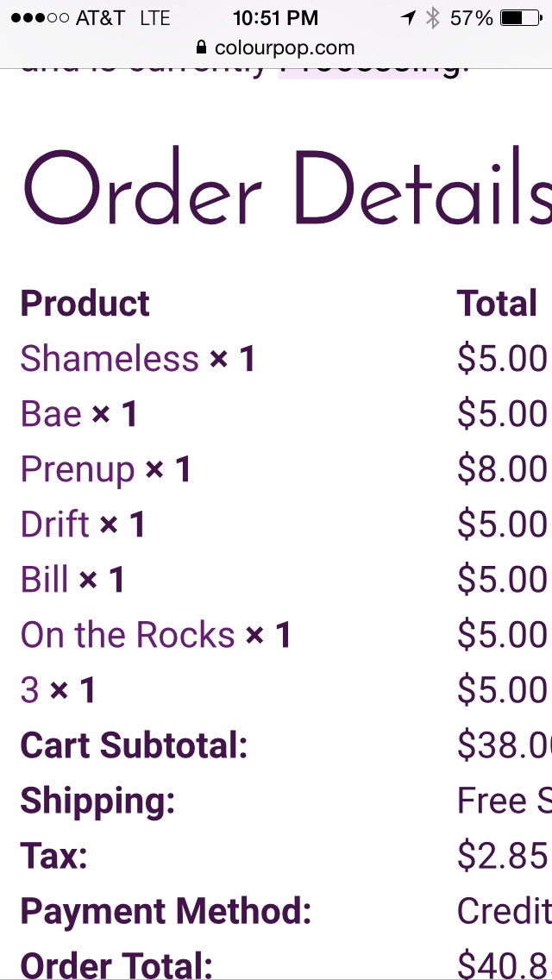Tap the $2.85 tax amount

tap(502, 856)
